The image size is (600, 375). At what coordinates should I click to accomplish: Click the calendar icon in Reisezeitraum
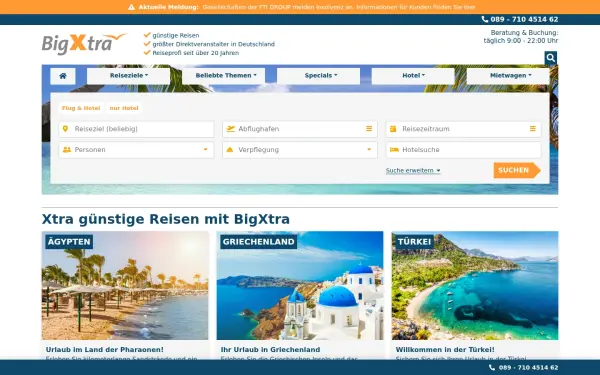pos(393,129)
